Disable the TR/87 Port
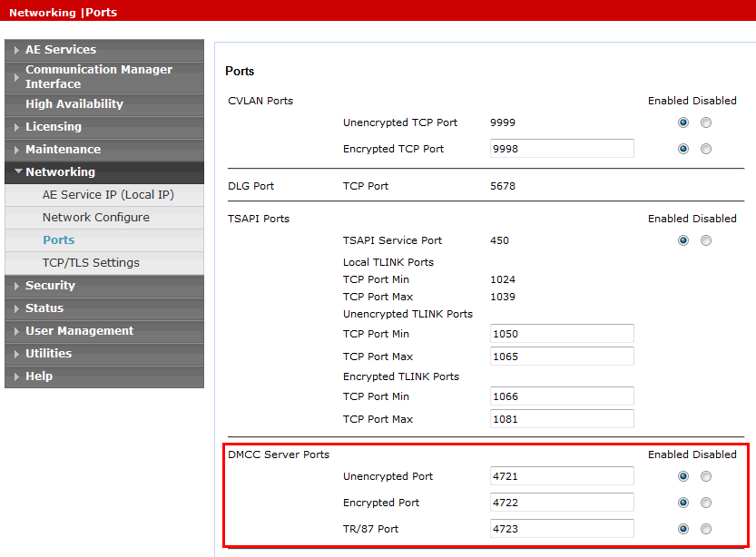Image resolution: width=756 pixels, height=557 pixels. [x=706, y=529]
